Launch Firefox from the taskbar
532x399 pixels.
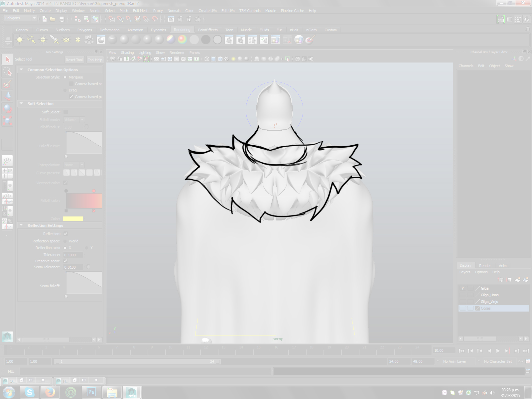[50, 392]
